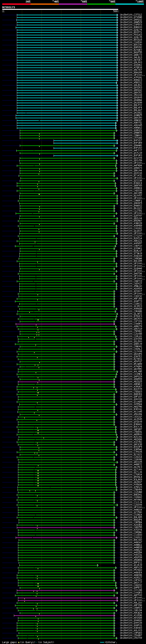
Task: Click the green ~80% identity legend bar
Action: (101, 4)
